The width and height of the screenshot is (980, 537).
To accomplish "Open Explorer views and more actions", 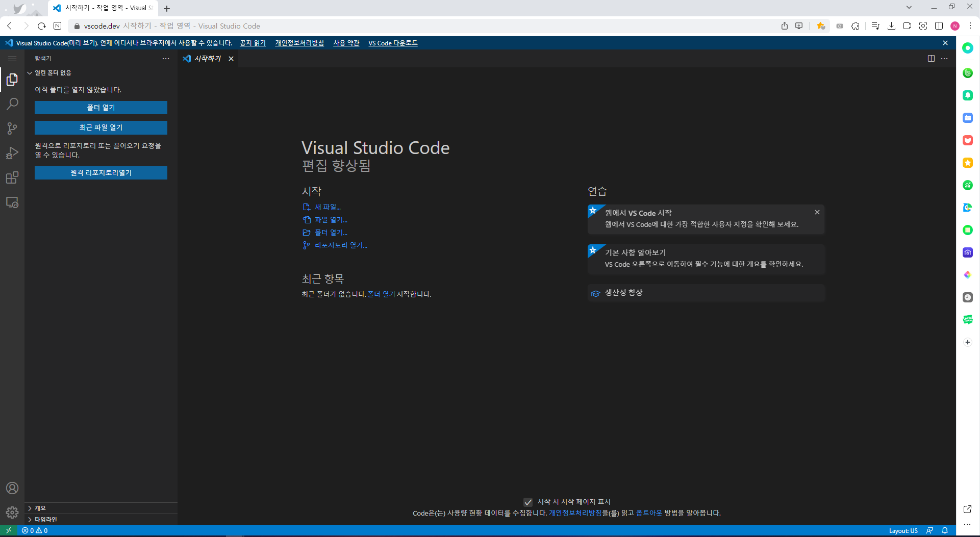I will pyautogui.click(x=166, y=59).
